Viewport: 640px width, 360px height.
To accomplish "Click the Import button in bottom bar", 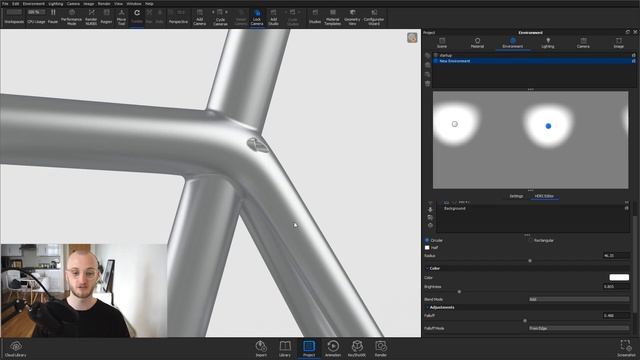I will coord(261,349).
